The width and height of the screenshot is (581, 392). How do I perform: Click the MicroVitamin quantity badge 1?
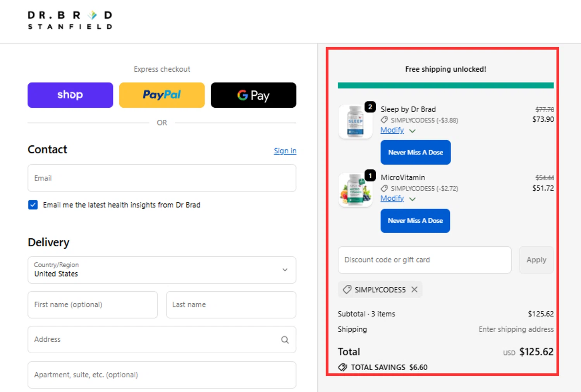pos(370,175)
